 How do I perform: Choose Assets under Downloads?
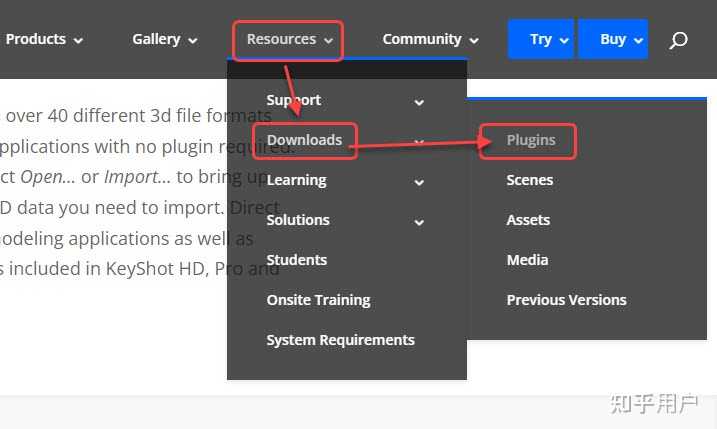pyautogui.click(x=528, y=220)
